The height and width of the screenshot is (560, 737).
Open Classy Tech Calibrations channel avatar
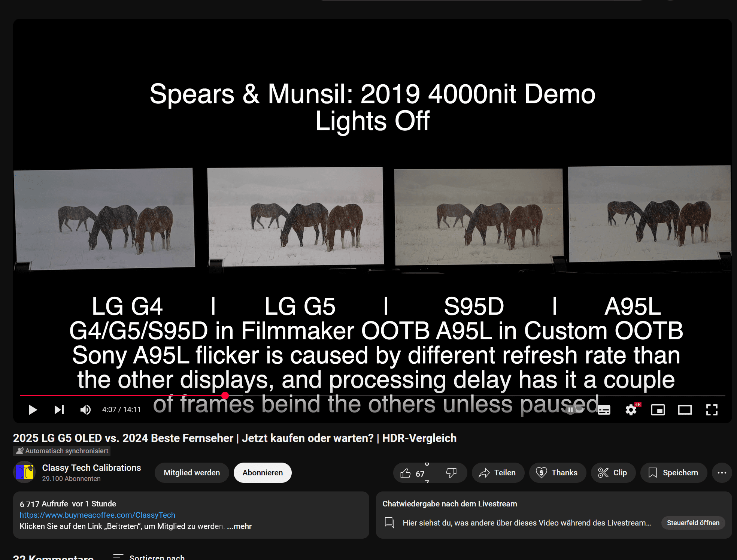click(x=24, y=472)
